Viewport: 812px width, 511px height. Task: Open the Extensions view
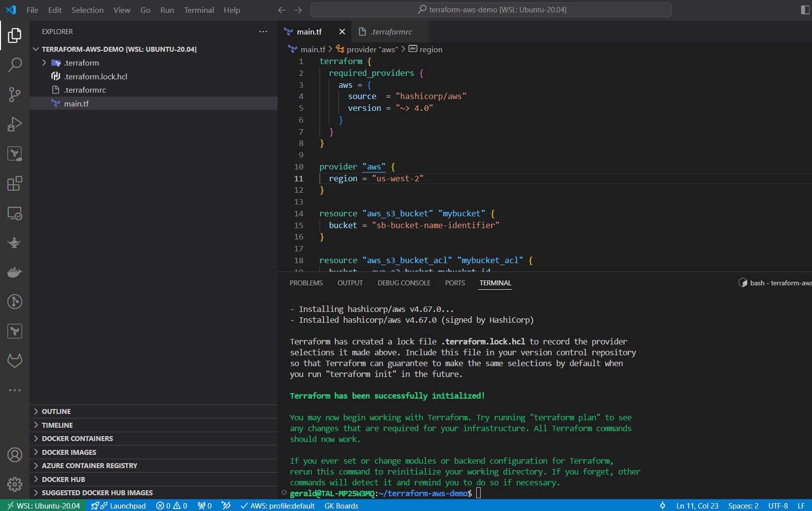(x=15, y=183)
